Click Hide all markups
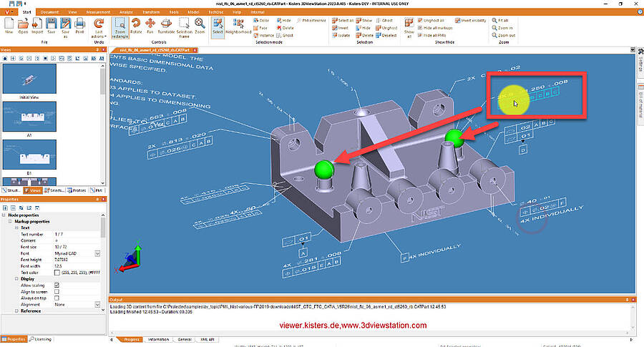644x347 pixels. pyautogui.click(x=435, y=28)
